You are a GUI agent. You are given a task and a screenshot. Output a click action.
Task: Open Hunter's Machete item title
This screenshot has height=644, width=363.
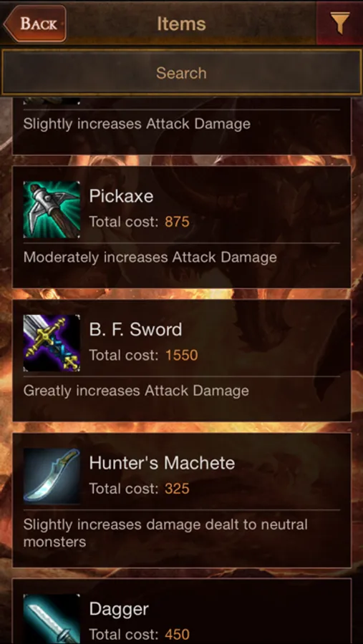tap(162, 463)
